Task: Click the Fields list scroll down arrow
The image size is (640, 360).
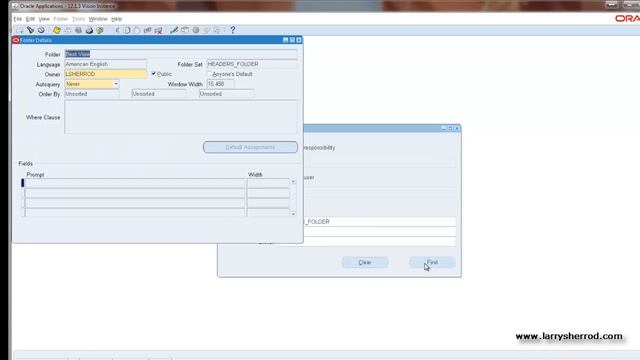Action: point(293,213)
